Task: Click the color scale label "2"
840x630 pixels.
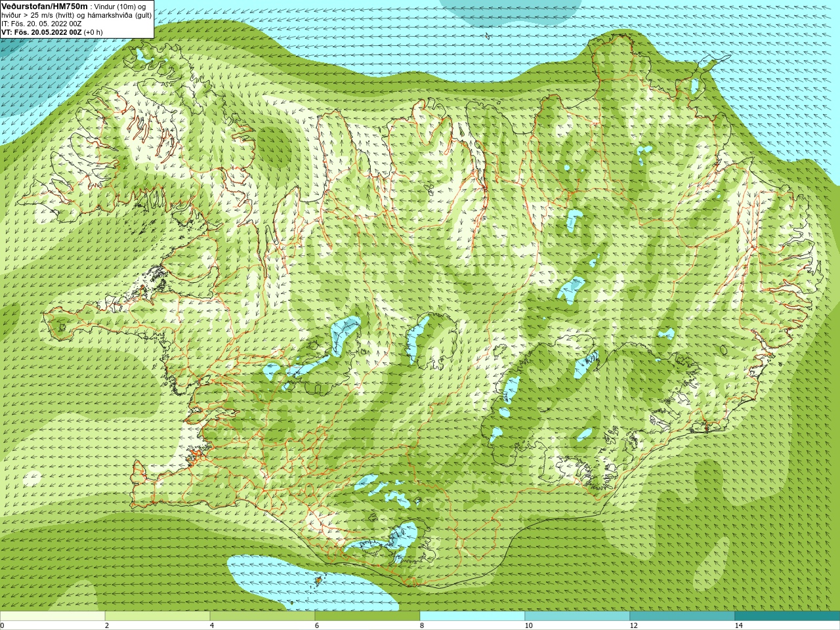Action: [x=107, y=625]
